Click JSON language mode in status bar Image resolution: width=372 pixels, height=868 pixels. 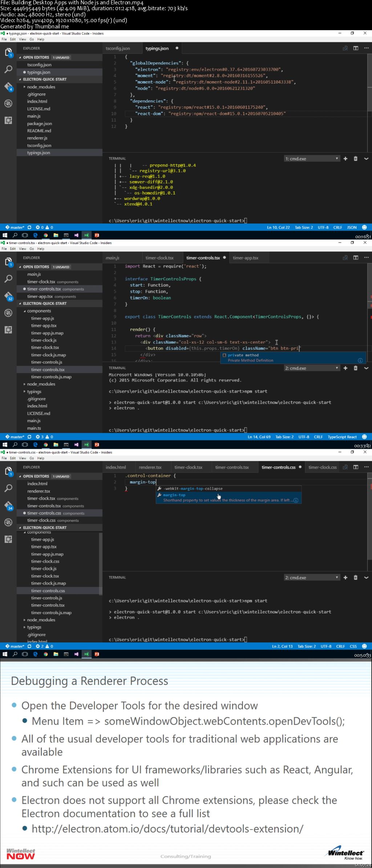352,227
